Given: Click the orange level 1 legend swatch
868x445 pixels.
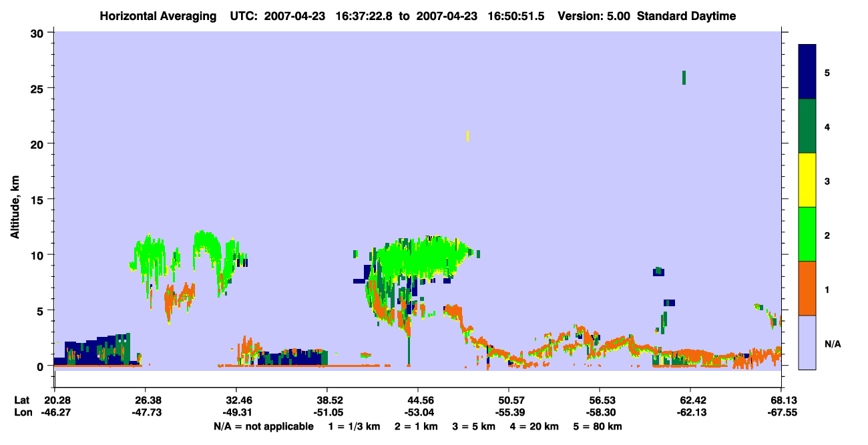Looking at the screenshot, I should (807, 288).
